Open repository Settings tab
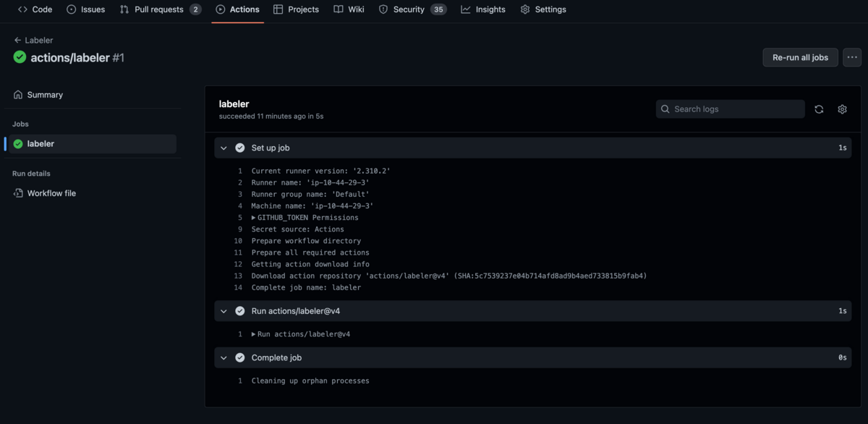Viewport: 868px width, 424px height. click(543, 9)
